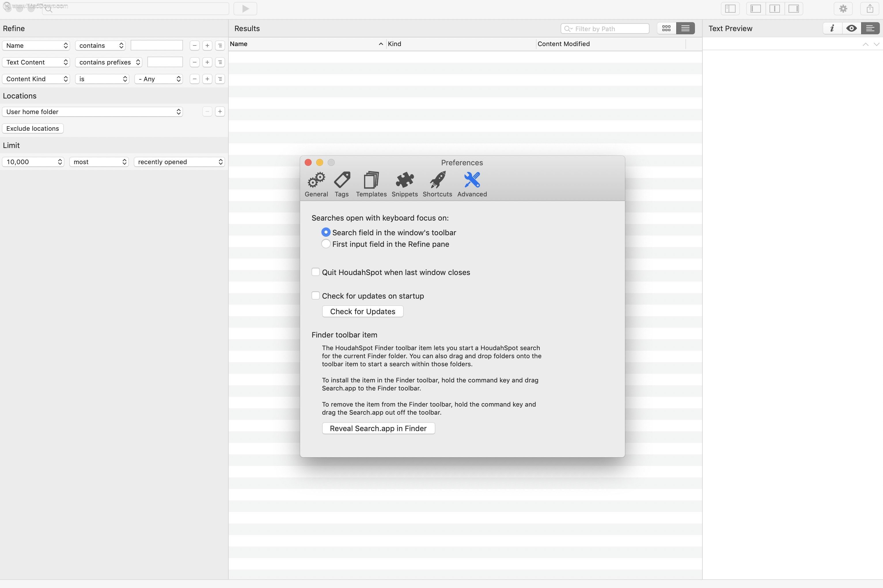Screen dimensions: 883x588
Task: Click the Check for Updates button
Action: point(363,312)
